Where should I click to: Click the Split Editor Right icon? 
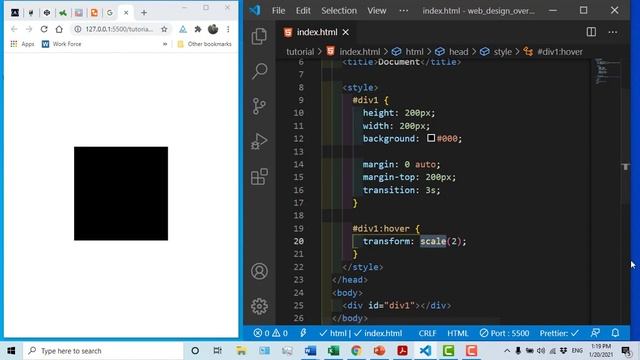click(x=591, y=32)
